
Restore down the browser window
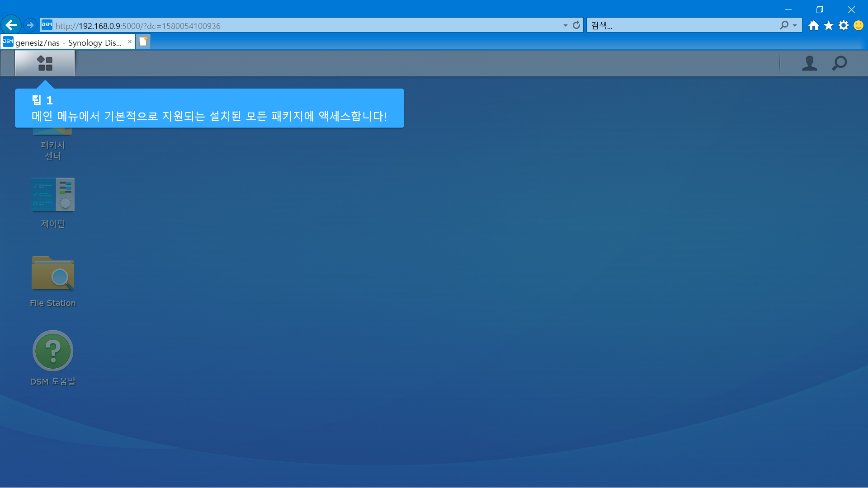(x=819, y=9)
